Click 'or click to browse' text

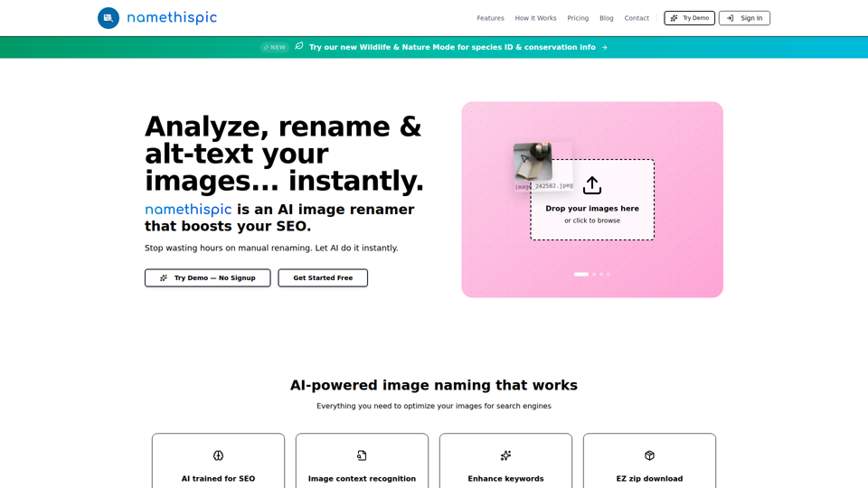coord(592,221)
